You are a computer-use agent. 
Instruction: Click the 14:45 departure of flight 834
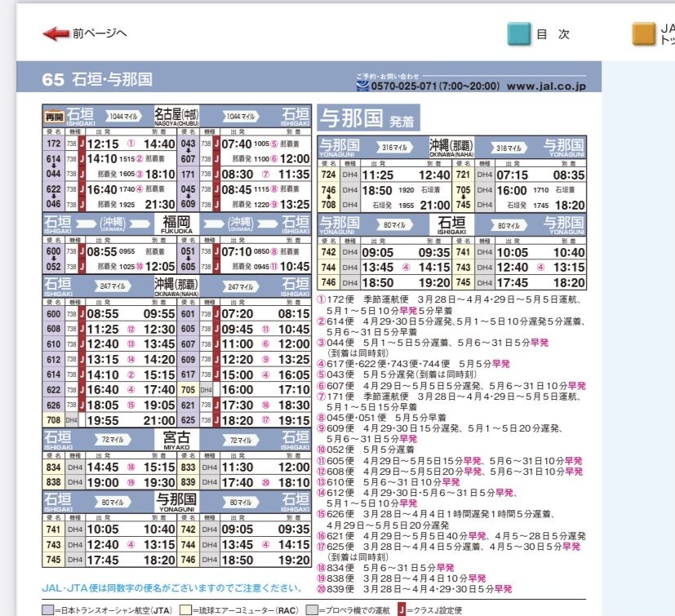(x=103, y=467)
